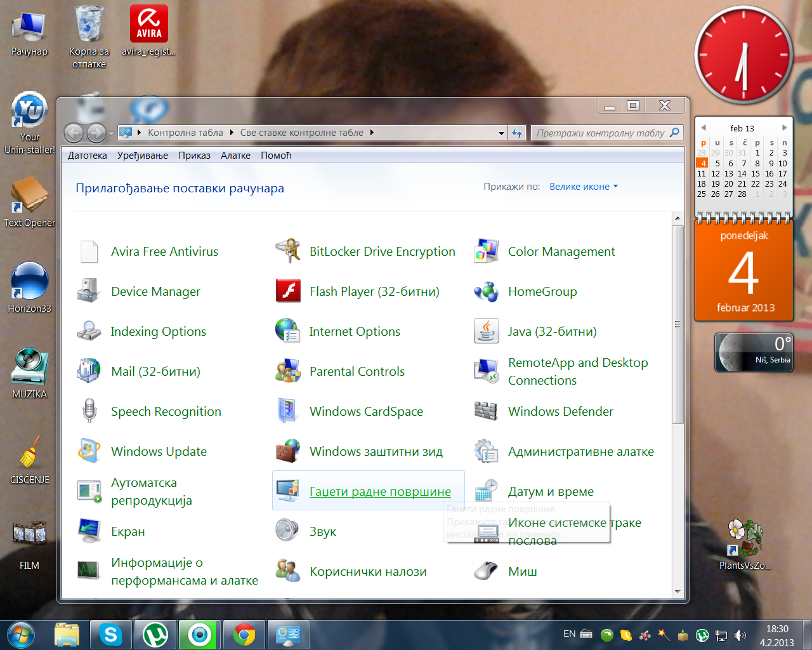Open the Windows Defender brick wall icon
The height and width of the screenshot is (650, 812).
point(487,411)
